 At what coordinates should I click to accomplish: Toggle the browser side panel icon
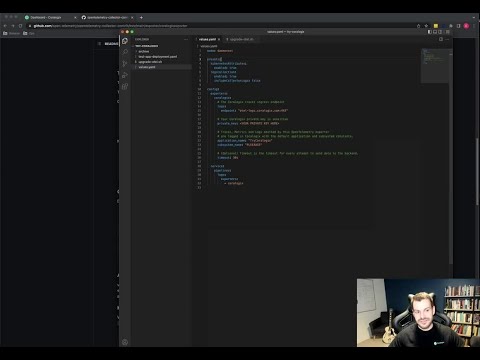pos(459,26)
